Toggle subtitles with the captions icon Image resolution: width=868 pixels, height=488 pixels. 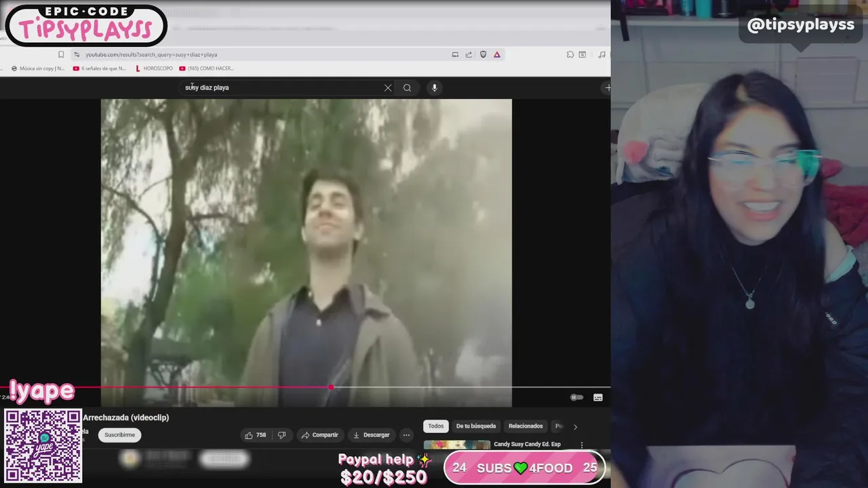pyautogui.click(x=598, y=398)
